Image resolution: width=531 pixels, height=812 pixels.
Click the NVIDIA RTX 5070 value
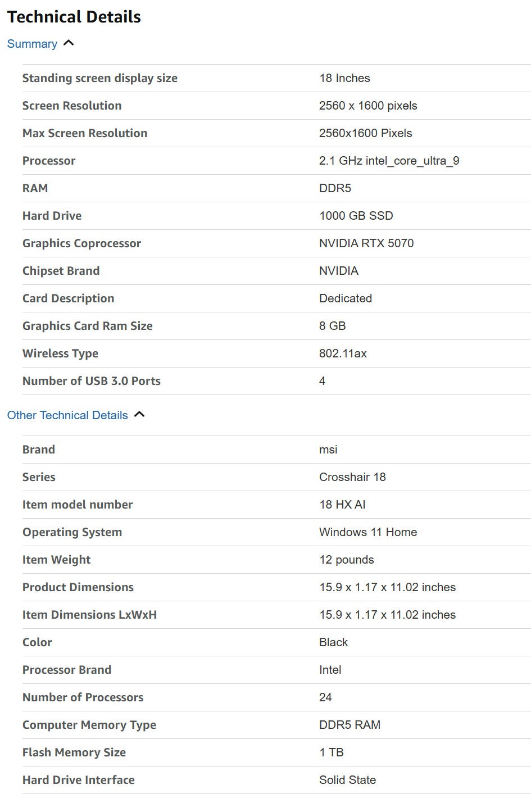click(x=366, y=243)
